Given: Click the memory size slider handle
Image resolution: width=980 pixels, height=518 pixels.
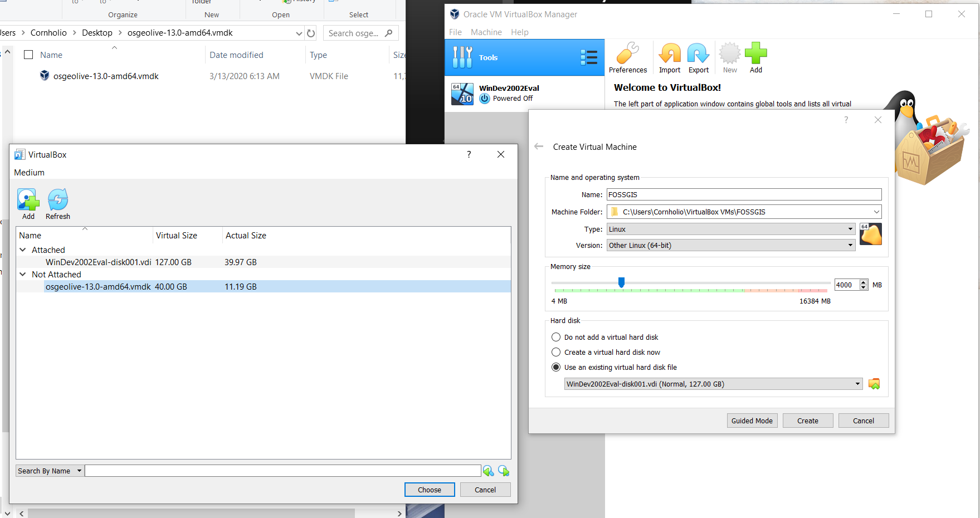Looking at the screenshot, I should (x=621, y=282).
